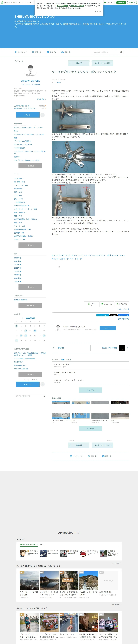Screen dimensions: 138x644
Task: Go to ブログトップ tab
Action: tap(21, 52)
